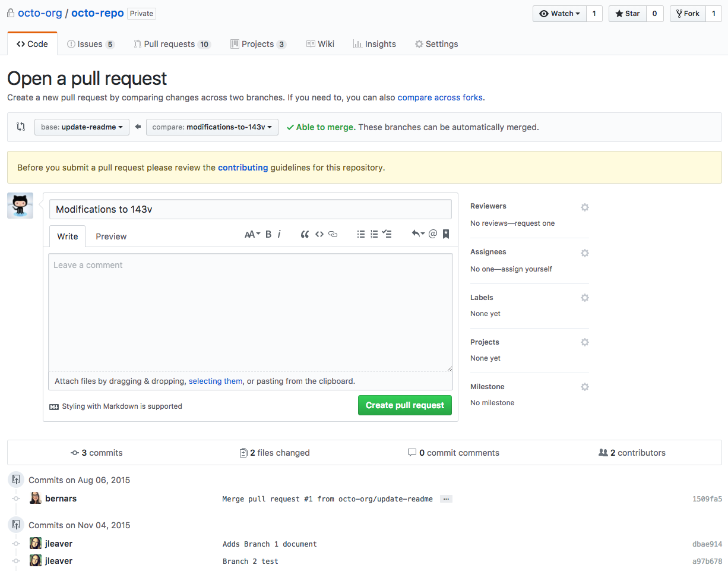Open the Milestone gear icon
The image size is (728, 571).
coord(585,387)
